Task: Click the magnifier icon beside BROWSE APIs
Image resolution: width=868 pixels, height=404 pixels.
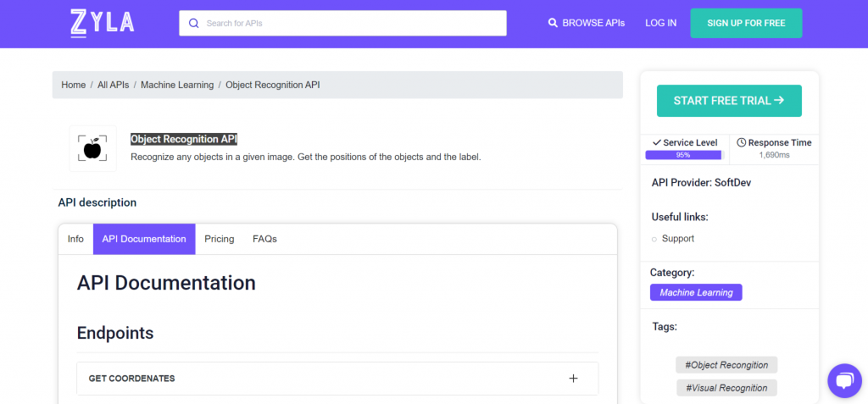Action: 553,23
